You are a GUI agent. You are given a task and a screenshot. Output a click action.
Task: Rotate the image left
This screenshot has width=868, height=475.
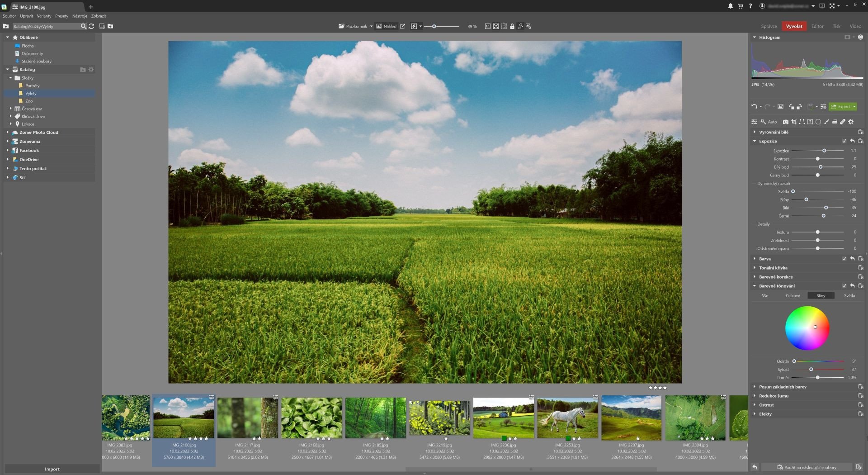click(792, 107)
